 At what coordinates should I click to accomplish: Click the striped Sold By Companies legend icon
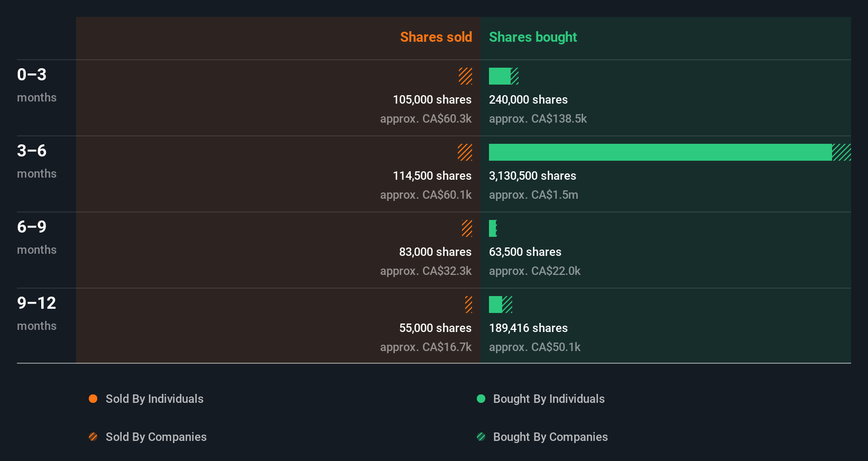coord(93,437)
